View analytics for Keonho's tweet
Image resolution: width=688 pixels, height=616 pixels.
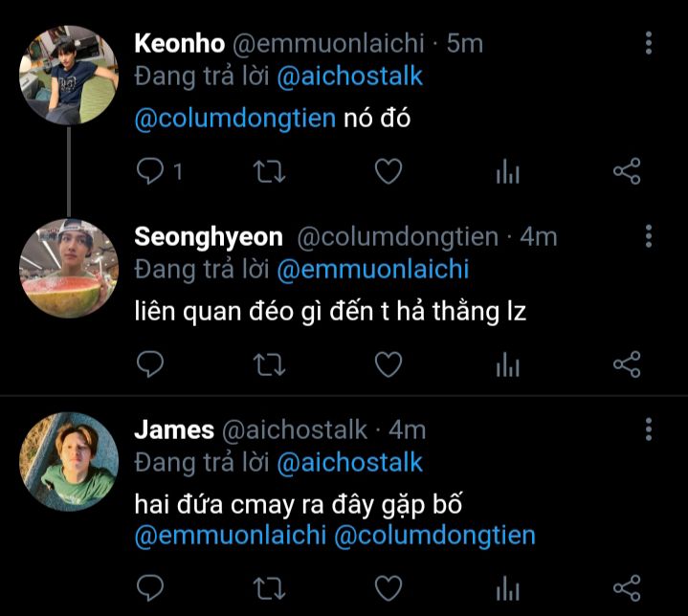click(x=507, y=172)
